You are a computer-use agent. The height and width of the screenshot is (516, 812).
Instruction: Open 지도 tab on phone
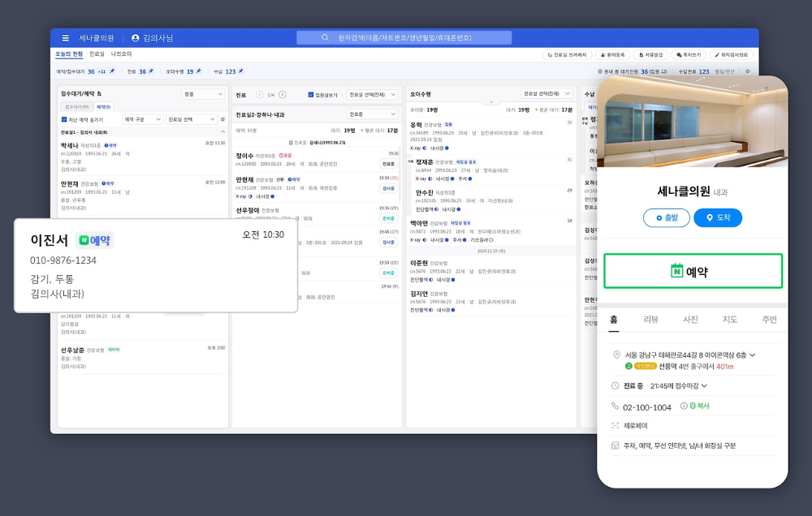point(730,320)
